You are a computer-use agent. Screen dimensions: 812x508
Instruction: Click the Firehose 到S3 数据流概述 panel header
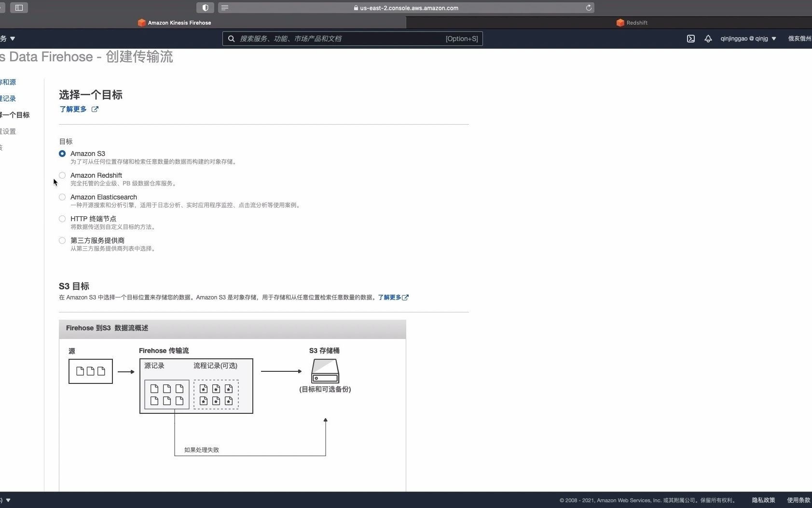coord(233,328)
